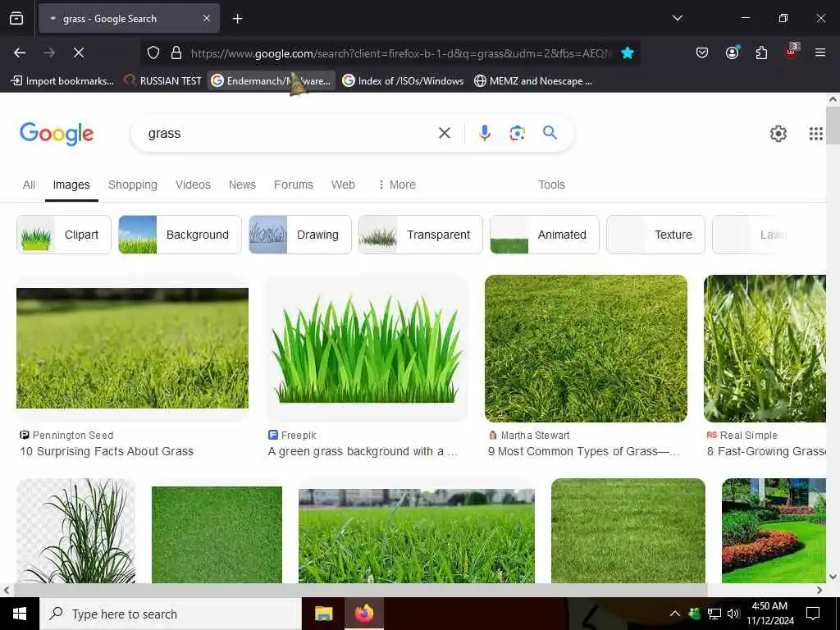Viewport: 840px width, 630px height.
Task: Filter images by Drawing chip
Action: (x=300, y=235)
